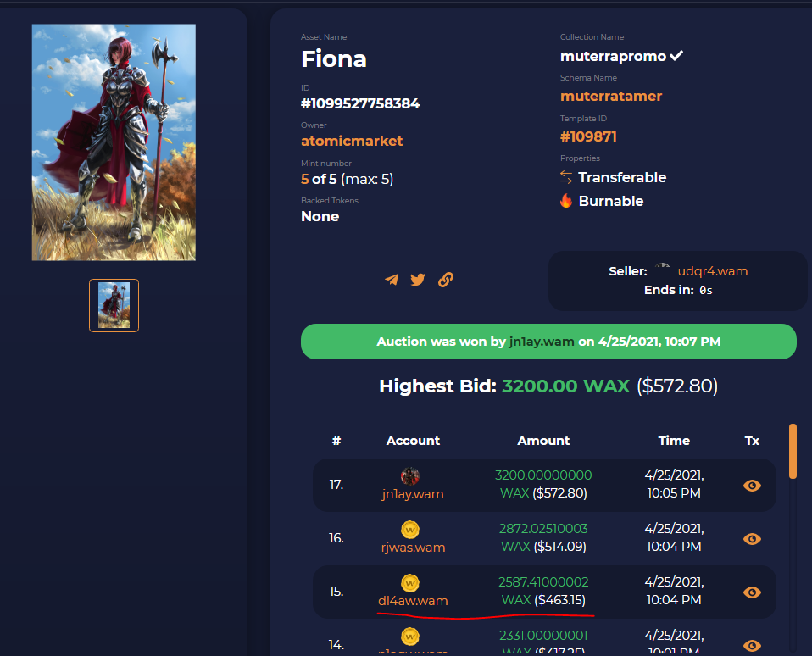
Task: View transaction for bid 17 eye icon
Action: (x=752, y=485)
